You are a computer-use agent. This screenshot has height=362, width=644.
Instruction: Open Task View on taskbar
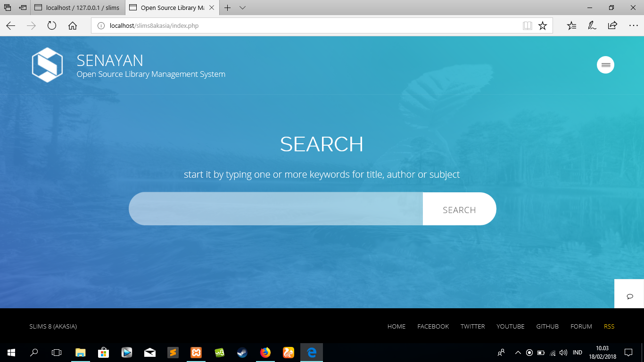(x=57, y=353)
